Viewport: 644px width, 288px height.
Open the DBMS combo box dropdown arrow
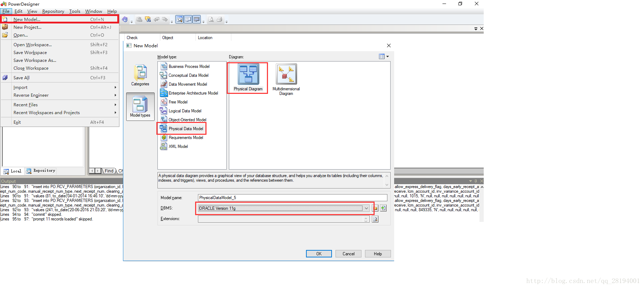(366, 208)
